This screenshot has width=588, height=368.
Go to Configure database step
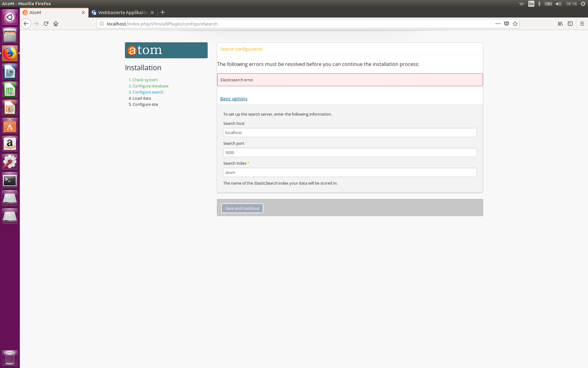click(x=150, y=86)
